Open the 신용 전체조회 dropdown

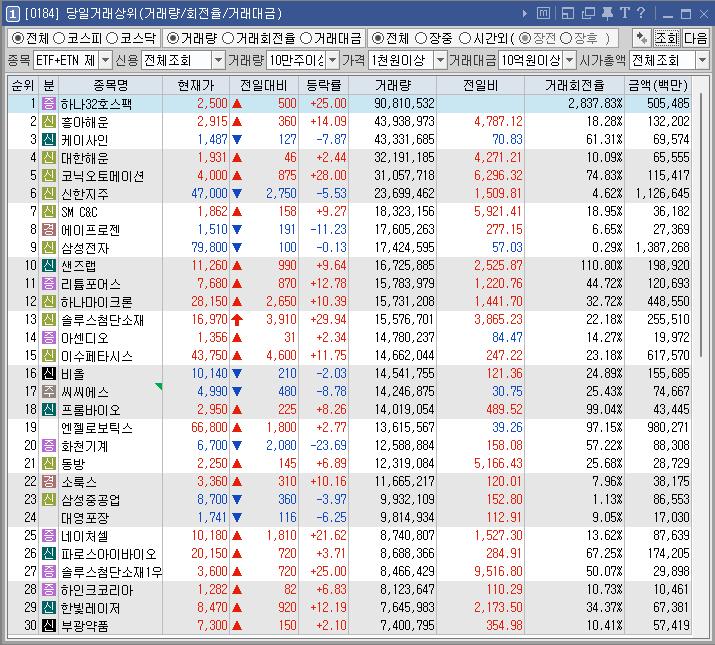(218, 60)
